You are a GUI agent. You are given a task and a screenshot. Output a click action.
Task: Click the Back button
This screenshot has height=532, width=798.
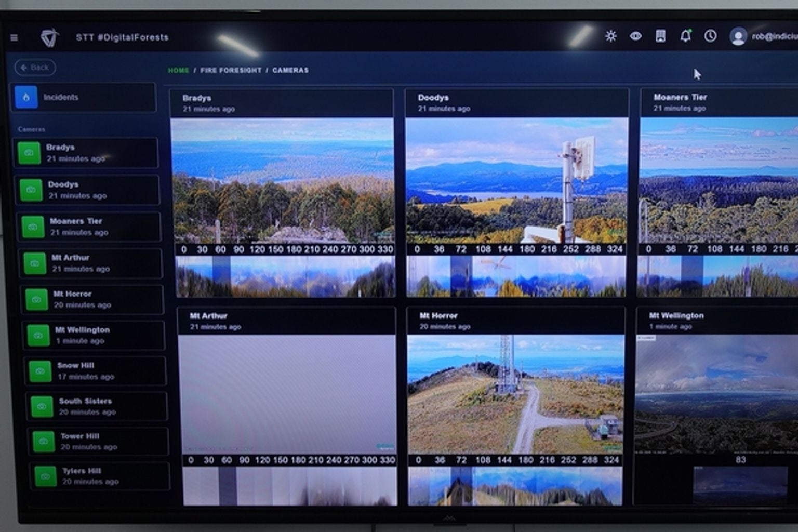pos(35,68)
